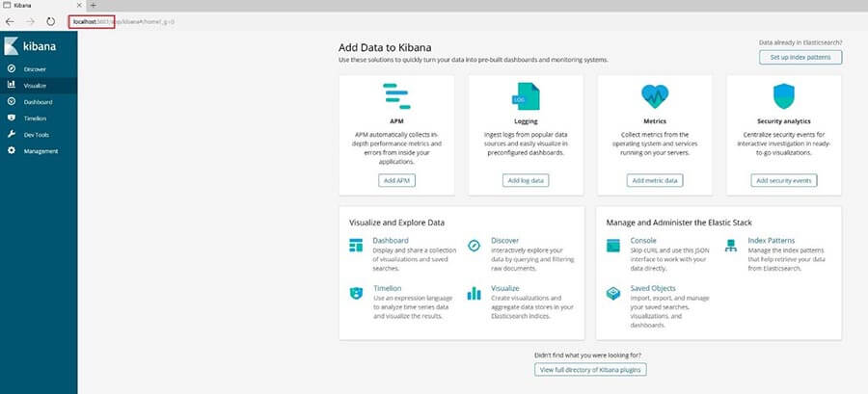Click the APM card title
Image resolution: width=868 pixels, height=394 pixels.
396,121
